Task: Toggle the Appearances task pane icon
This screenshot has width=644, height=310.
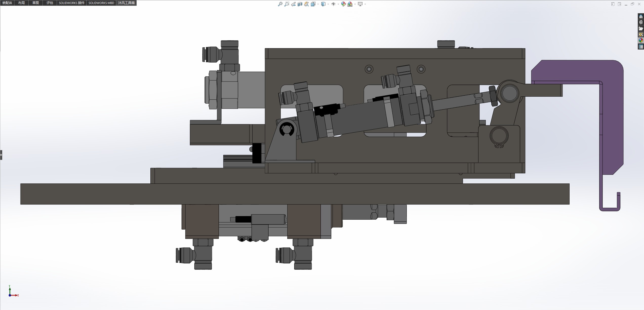Action: [x=641, y=40]
